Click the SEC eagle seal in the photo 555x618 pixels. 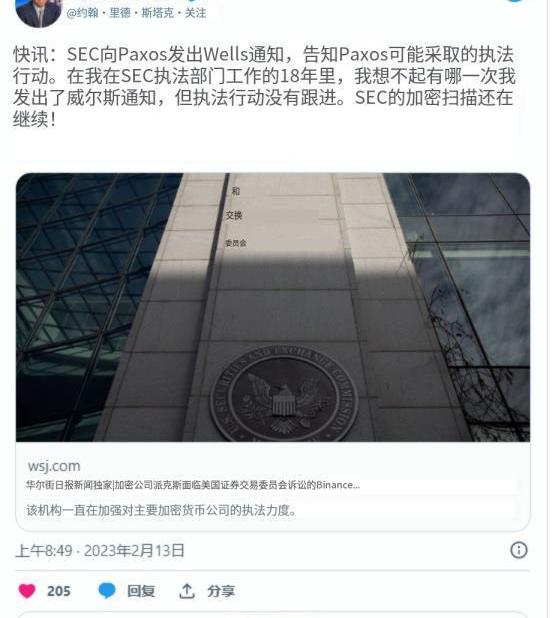[x=284, y=394]
